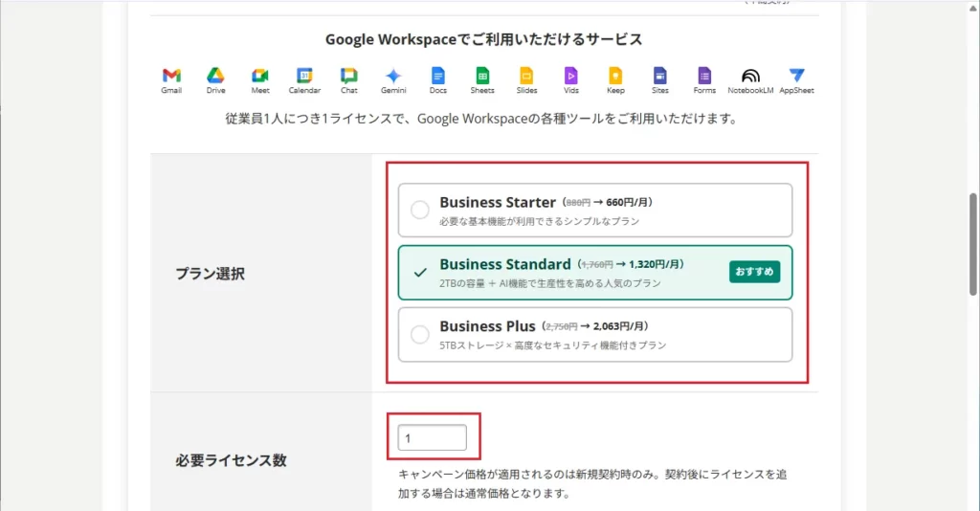Select the Business Plus plan radio button
Viewport: 980px width, 511px height.
click(420, 334)
